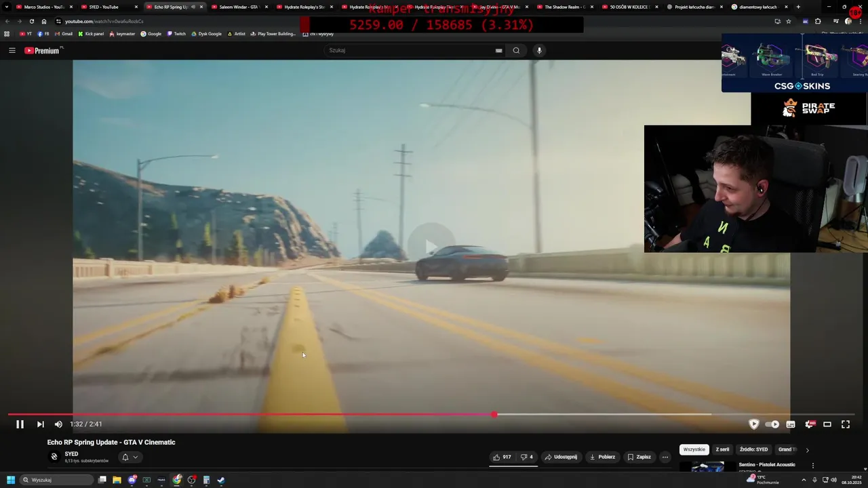Open the Play Tower Building bookmark
Image resolution: width=868 pixels, height=488 pixels.
point(273,34)
